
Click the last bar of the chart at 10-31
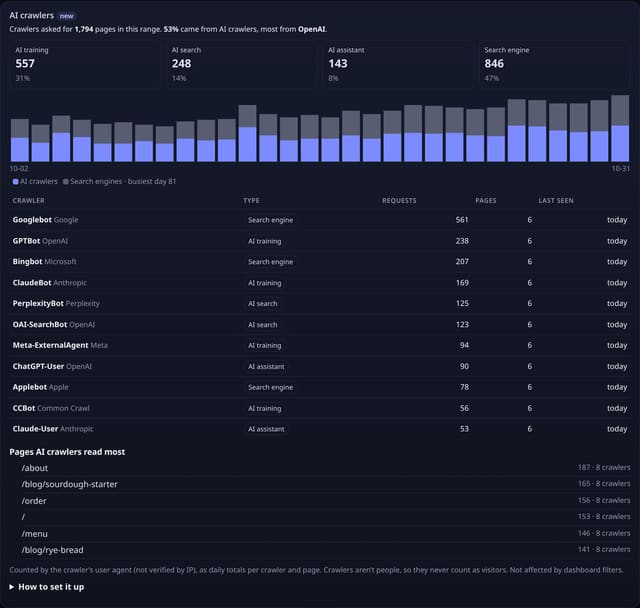[x=620, y=129]
